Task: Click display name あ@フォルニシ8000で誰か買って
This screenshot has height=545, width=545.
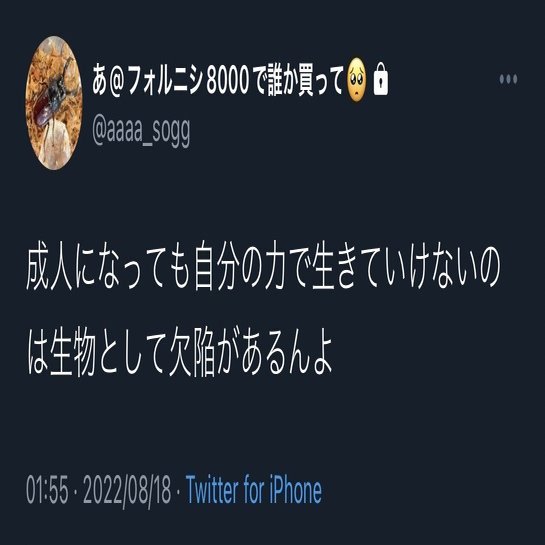Action: coord(218,79)
